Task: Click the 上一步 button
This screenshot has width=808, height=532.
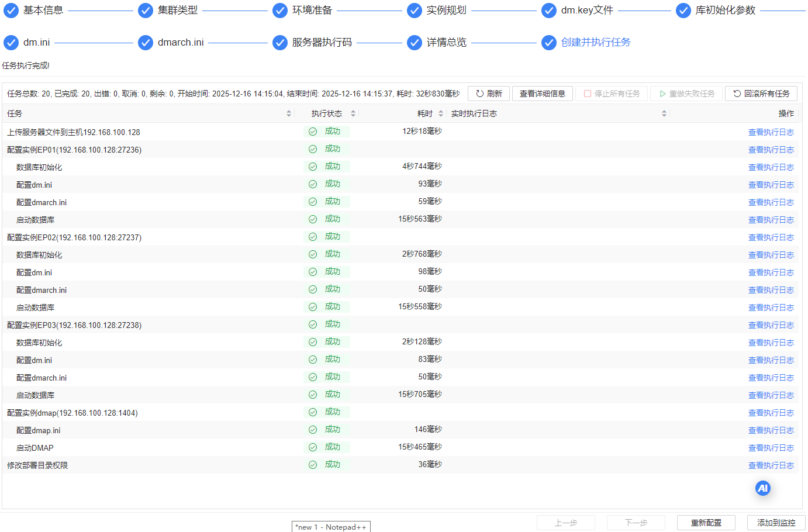Action: point(566,523)
